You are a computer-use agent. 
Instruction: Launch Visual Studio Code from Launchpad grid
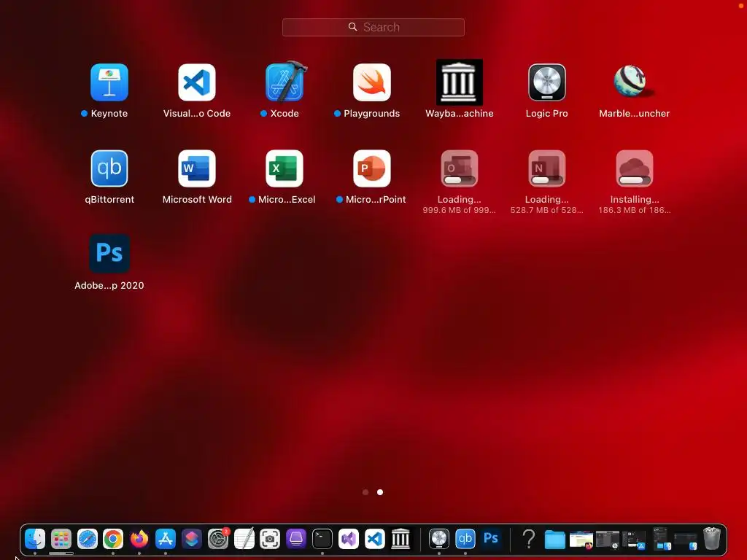tap(197, 82)
